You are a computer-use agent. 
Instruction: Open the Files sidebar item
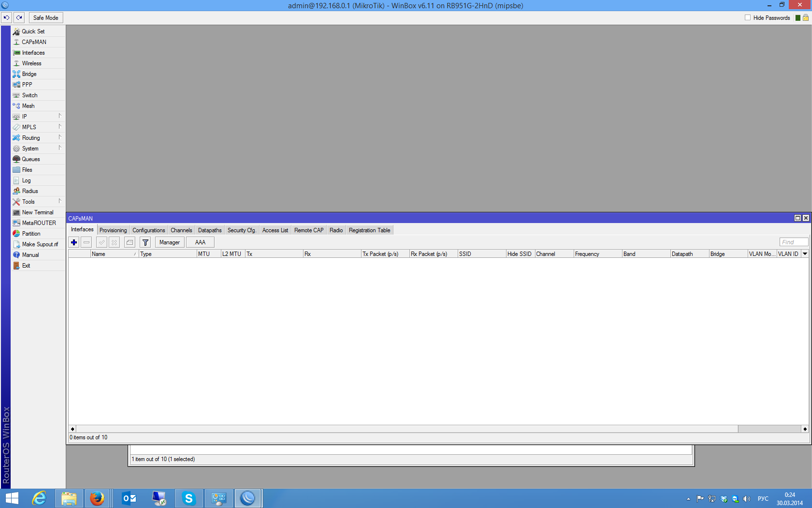38,170
